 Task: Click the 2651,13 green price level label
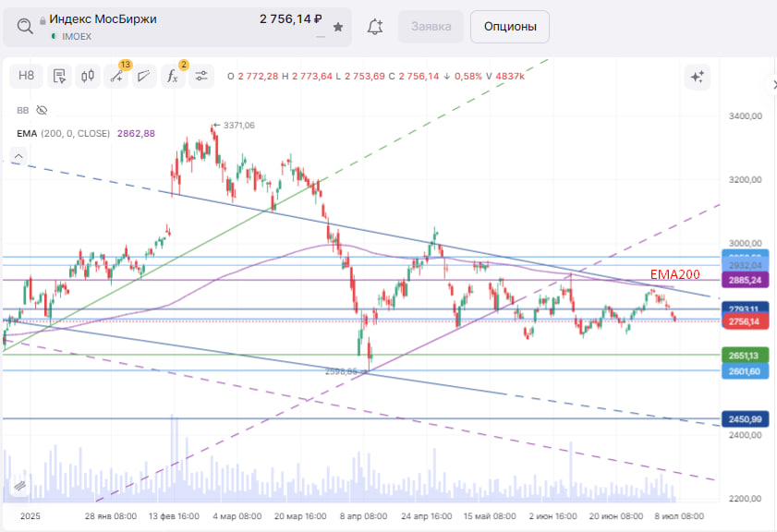tap(744, 356)
